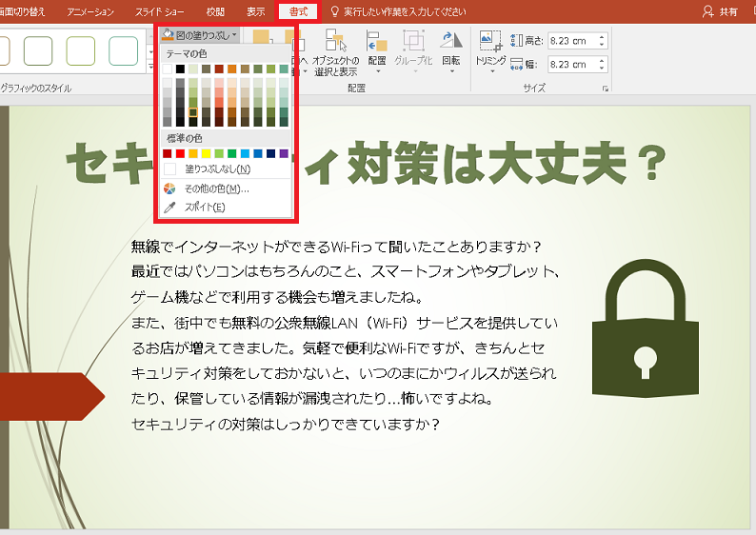Go to the アニメーション tab
This screenshot has width=756, height=535.
tap(90, 11)
